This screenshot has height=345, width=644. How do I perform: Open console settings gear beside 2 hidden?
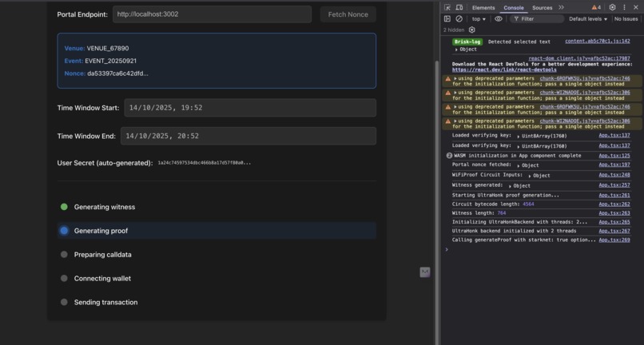tap(472, 30)
